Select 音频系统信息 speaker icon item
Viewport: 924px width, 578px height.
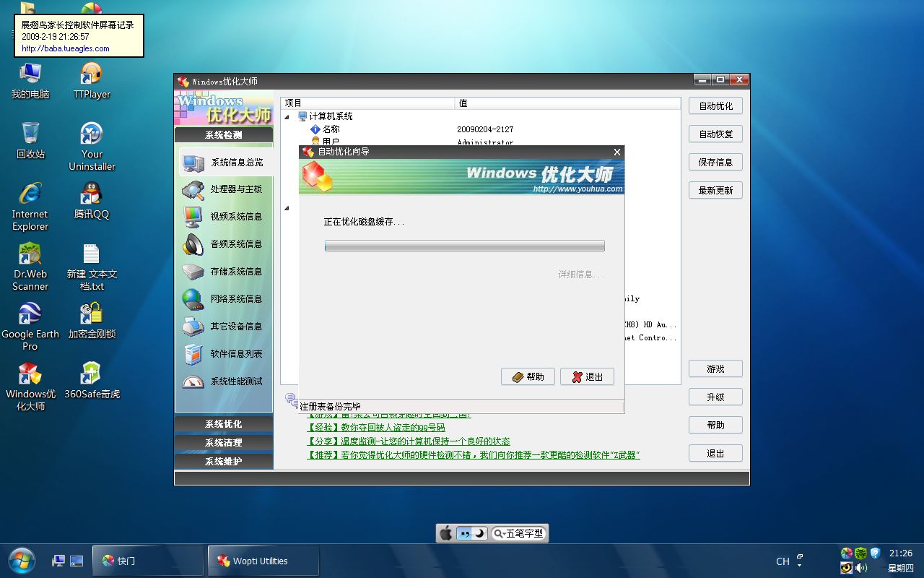(225, 244)
